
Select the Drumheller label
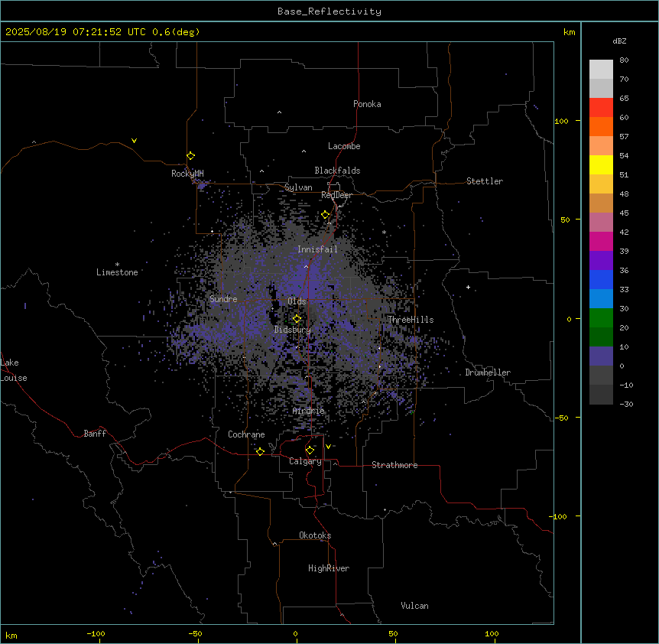pos(488,372)
